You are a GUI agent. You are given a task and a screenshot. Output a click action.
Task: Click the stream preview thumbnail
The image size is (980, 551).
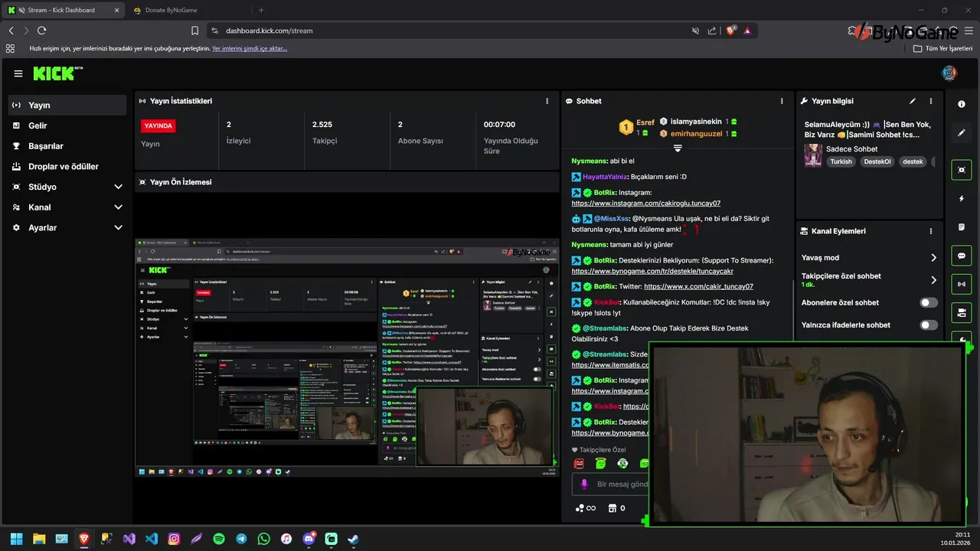347,357
